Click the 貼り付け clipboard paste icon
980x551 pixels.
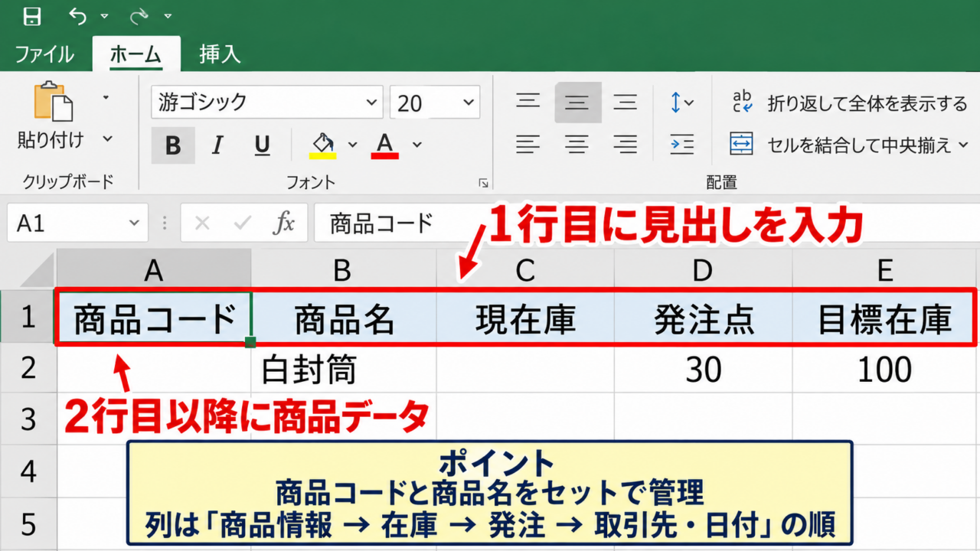[53, 101]
